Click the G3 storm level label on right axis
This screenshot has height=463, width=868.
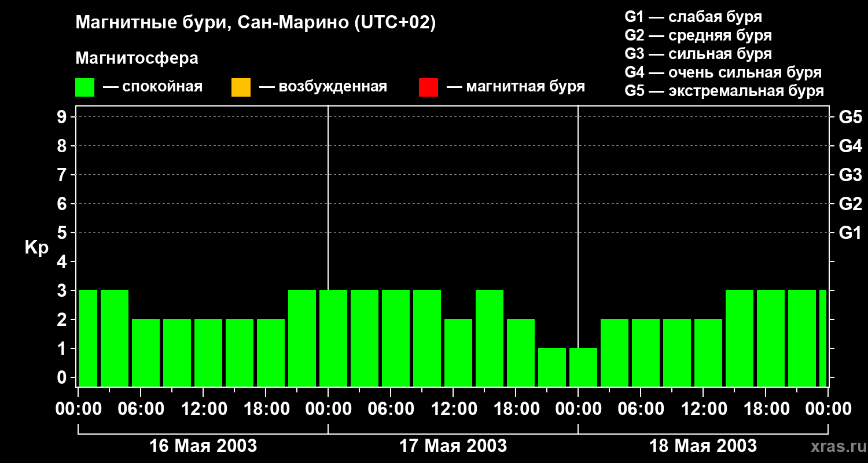pos(850,175)
